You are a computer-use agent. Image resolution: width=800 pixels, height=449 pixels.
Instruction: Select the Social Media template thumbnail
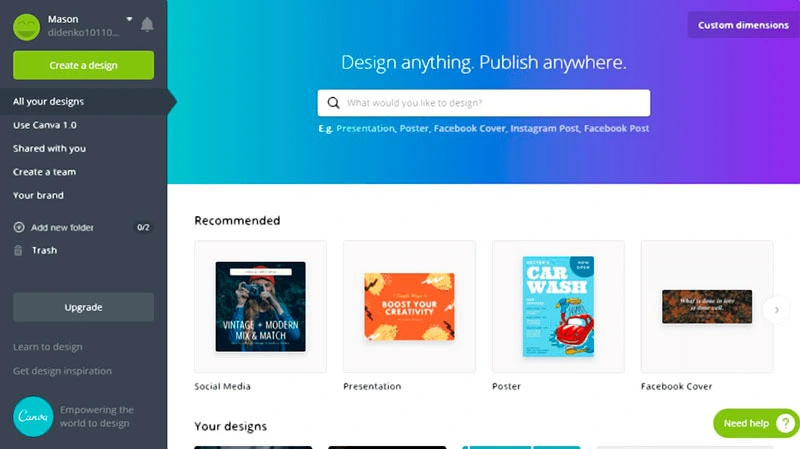click(261, 307)
